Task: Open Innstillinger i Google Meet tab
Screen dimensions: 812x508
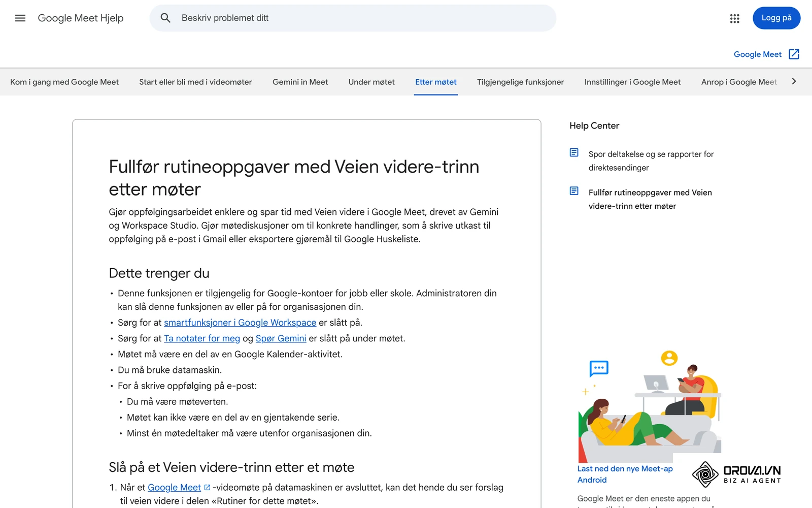Action: click(x=632, y=82)
